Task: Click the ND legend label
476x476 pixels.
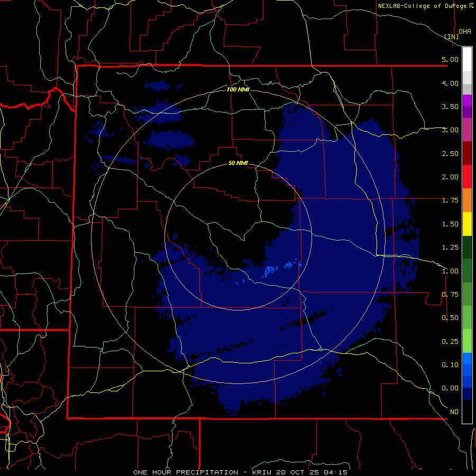Action: pos(454,412)
